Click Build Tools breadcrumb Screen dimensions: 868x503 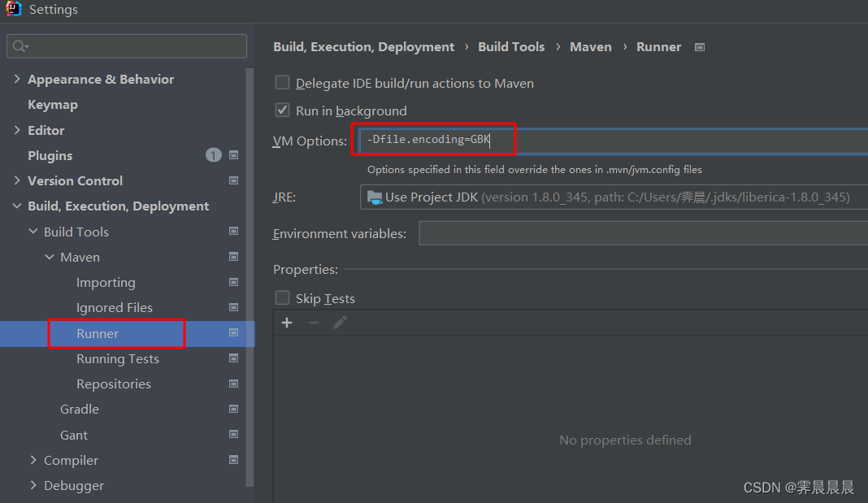click(511, 47)
